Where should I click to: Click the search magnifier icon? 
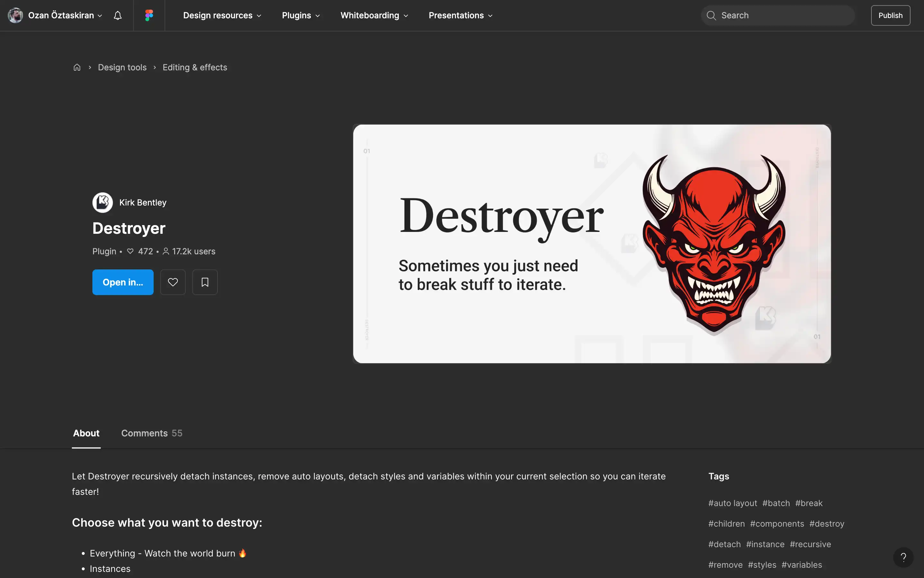click(711, 15)
